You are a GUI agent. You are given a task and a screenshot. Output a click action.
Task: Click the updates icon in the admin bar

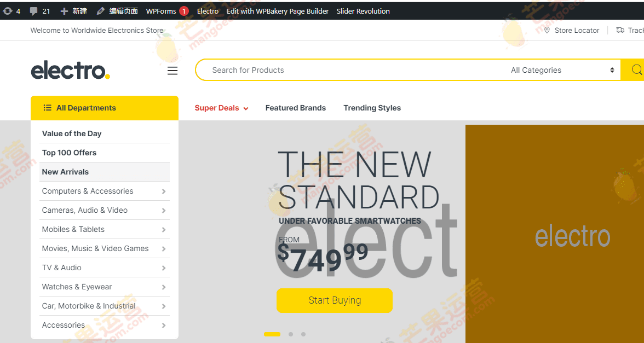6,10
